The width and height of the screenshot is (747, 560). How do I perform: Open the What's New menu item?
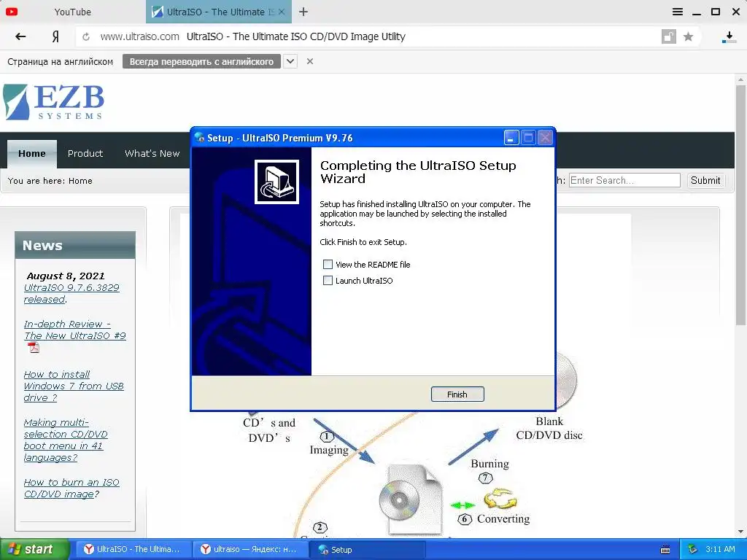[x=152, y=153]
